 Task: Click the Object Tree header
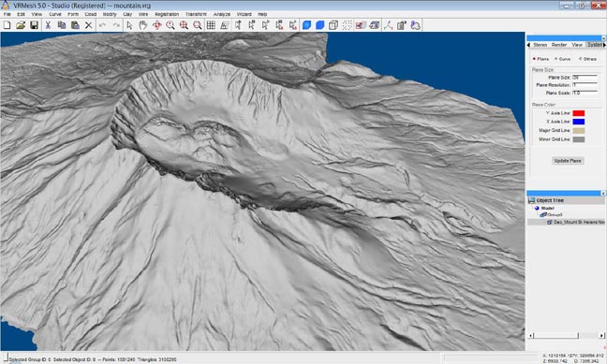[x=566, y=200]
